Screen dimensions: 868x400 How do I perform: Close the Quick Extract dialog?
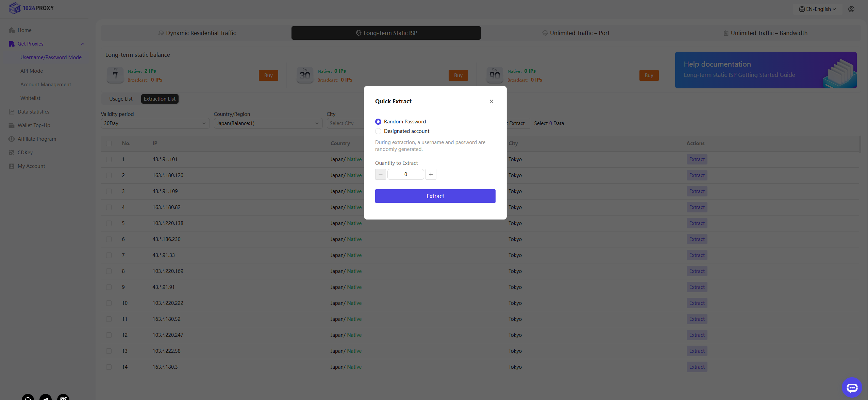[491, 101]
